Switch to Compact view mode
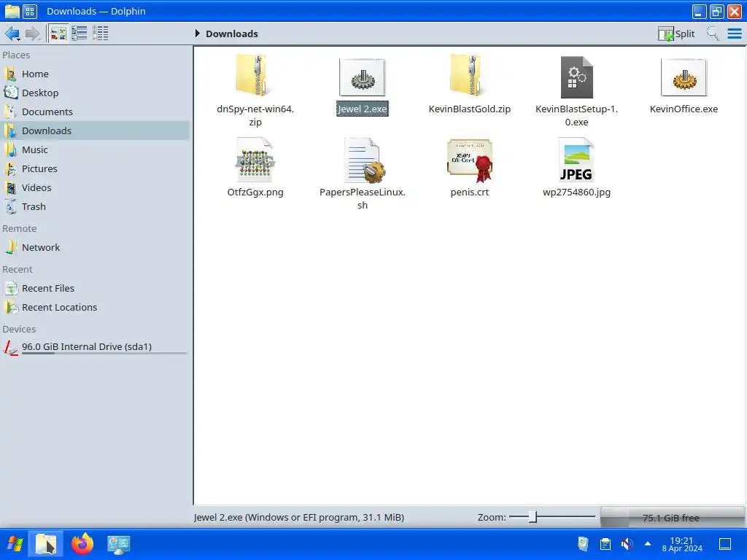This screenshot has width=747, height=560. tap(79, 34)
